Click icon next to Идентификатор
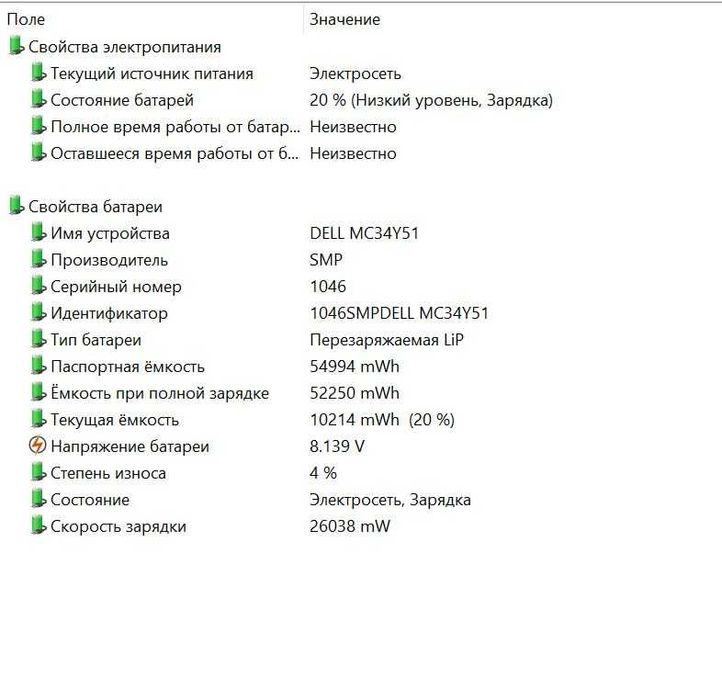This screenshot has height=700, width=722. click(x=38, y=313)
